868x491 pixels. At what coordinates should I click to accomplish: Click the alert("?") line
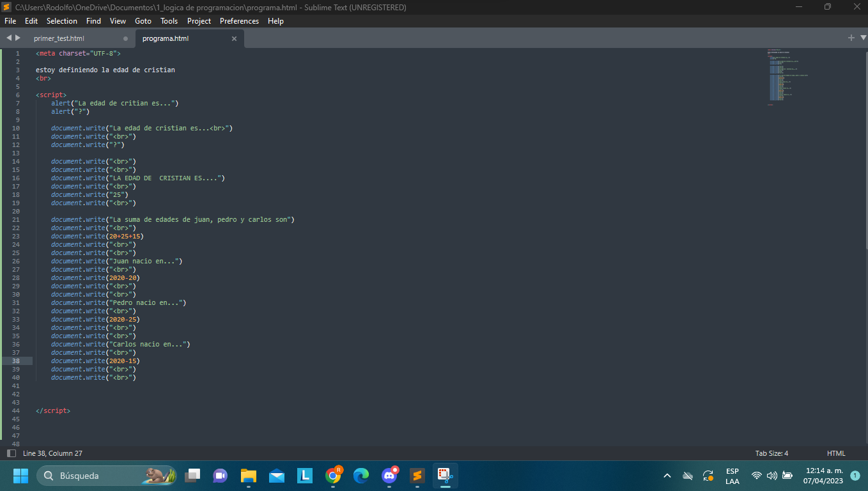pyautogui.click(x=70, y=111)
